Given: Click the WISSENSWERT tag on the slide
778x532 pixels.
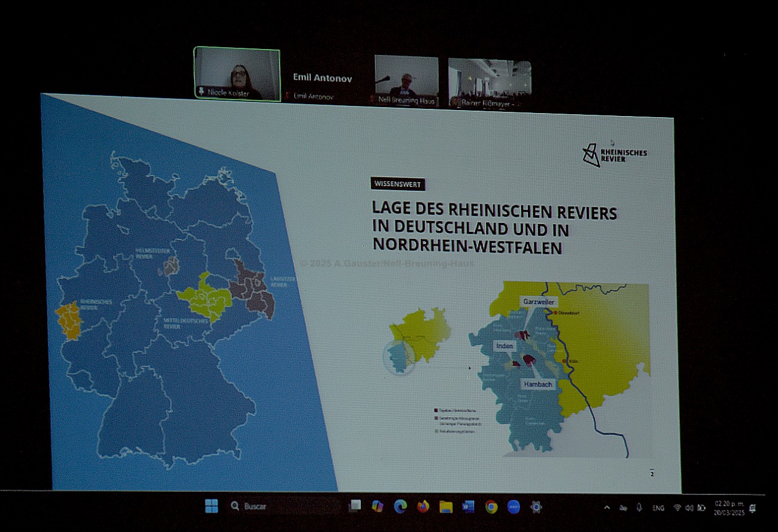Looking at the screenshot, I should (398, 184).
